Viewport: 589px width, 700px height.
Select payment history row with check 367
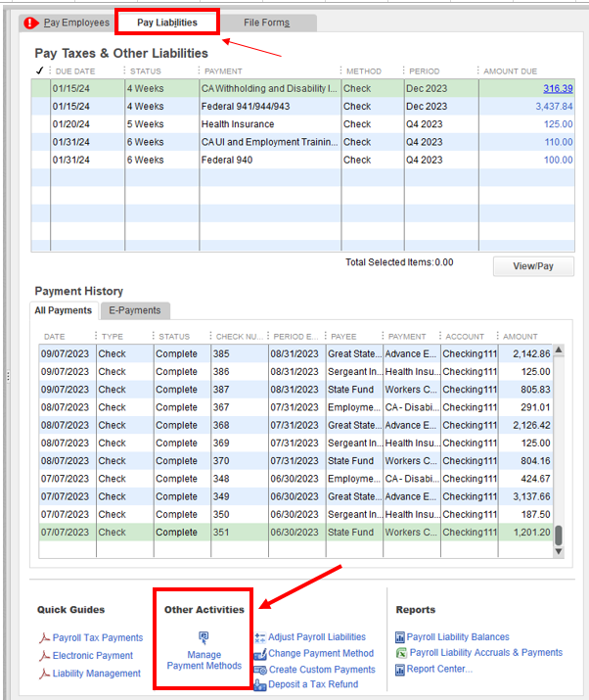(295, 407)
